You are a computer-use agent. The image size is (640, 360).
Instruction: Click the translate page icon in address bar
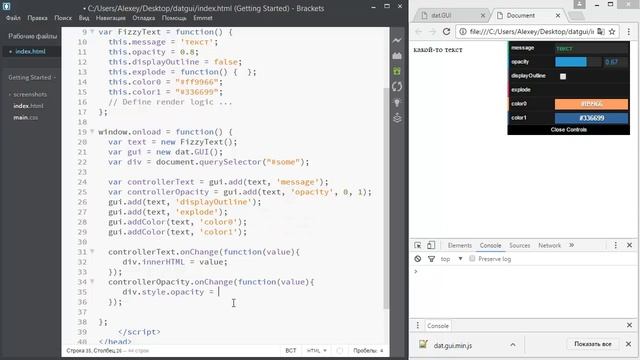(x=600, y=31)
